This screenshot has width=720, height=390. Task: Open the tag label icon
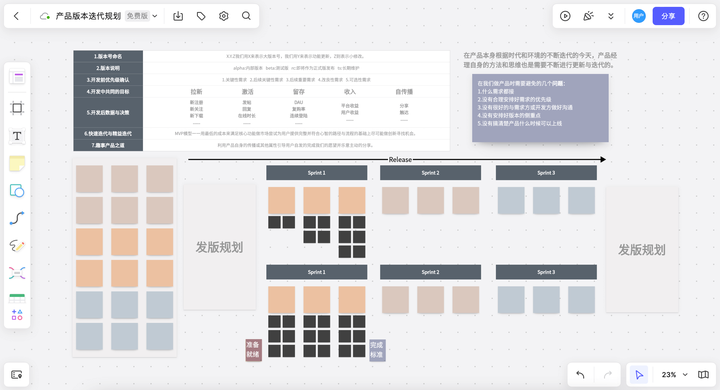pyautogui.click(x=201, y=16)
